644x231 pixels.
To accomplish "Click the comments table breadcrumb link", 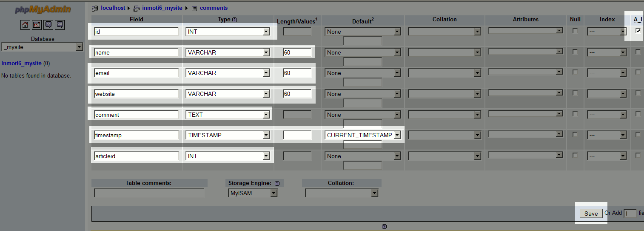I will pos(214,8).
